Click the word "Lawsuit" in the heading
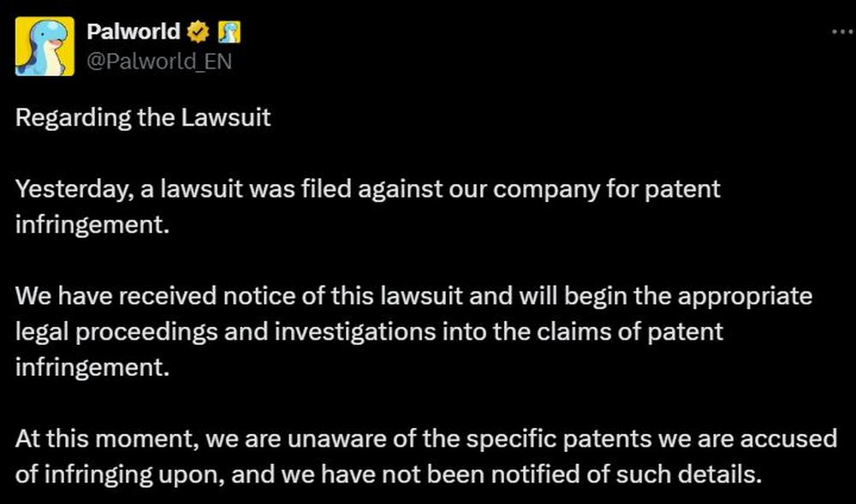856x504 pixels. 226,118
